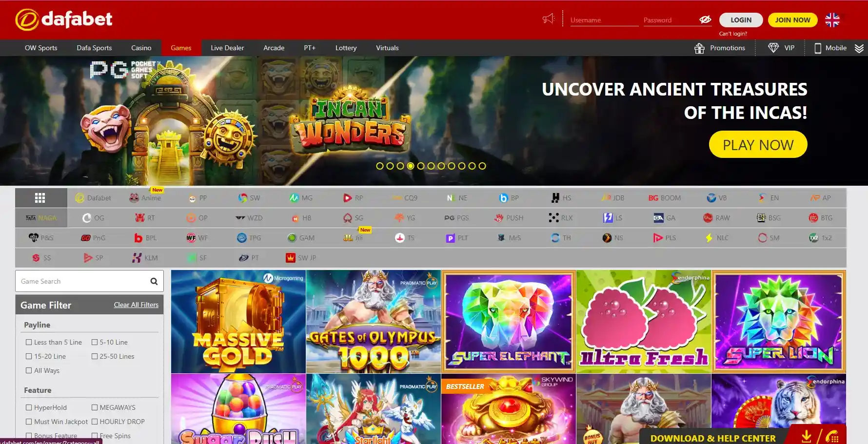
Task: Expand the double-chevron menu beside Mobile
Action: (859, 48)
